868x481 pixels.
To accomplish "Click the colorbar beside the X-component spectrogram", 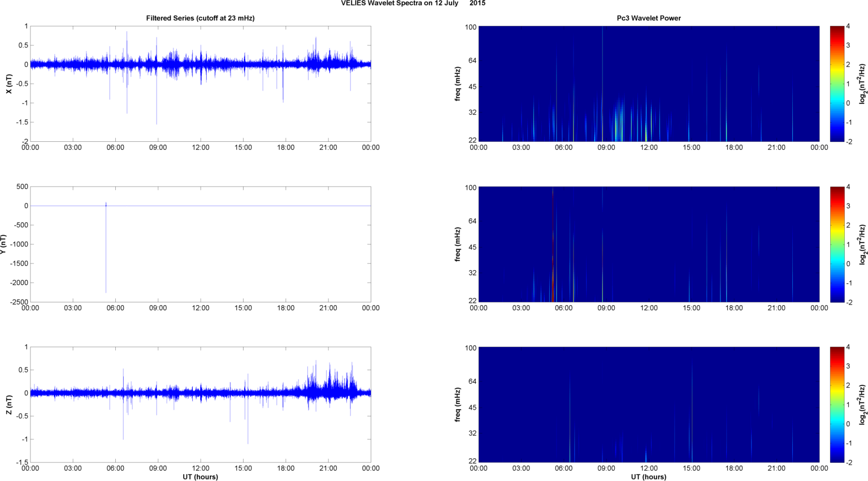I will click(x=837, y=84).
